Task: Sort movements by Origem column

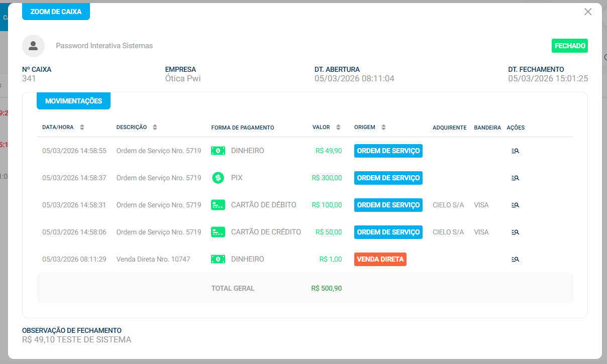Action: 383,128
